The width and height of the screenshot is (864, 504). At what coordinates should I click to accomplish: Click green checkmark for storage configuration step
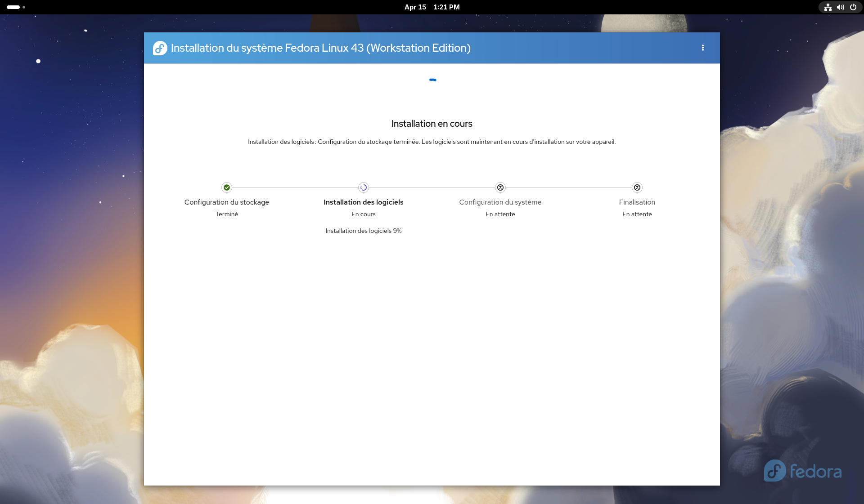point(227,187)
